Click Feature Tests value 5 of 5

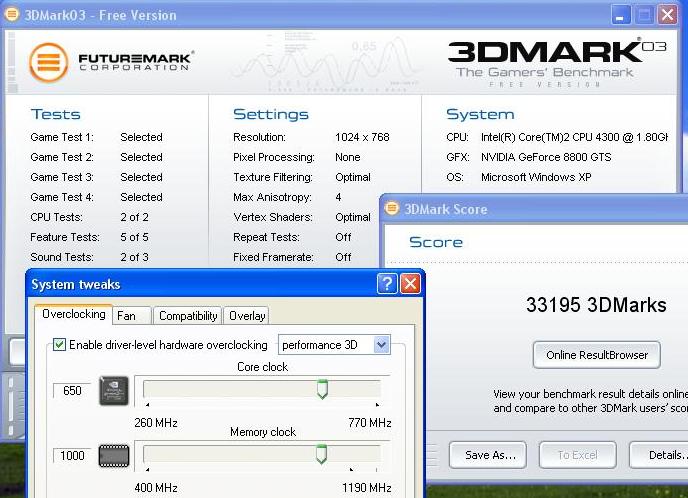(x=134, y=237)
